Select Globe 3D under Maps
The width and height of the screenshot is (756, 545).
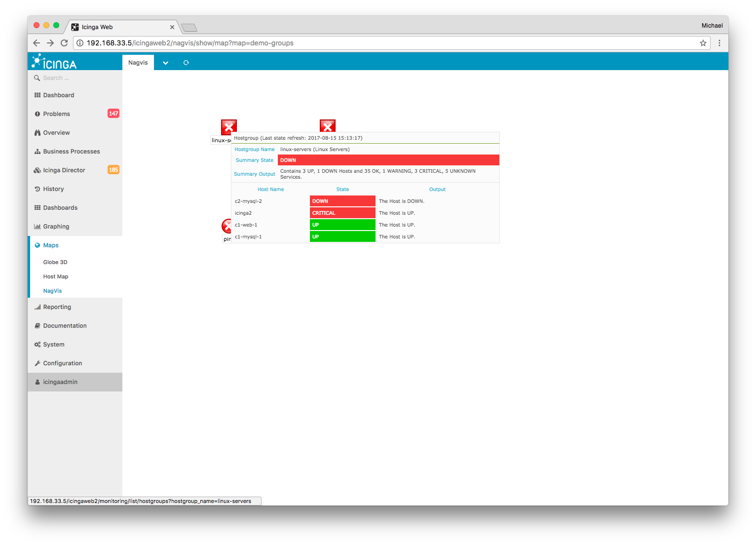[x=55, y=262]
